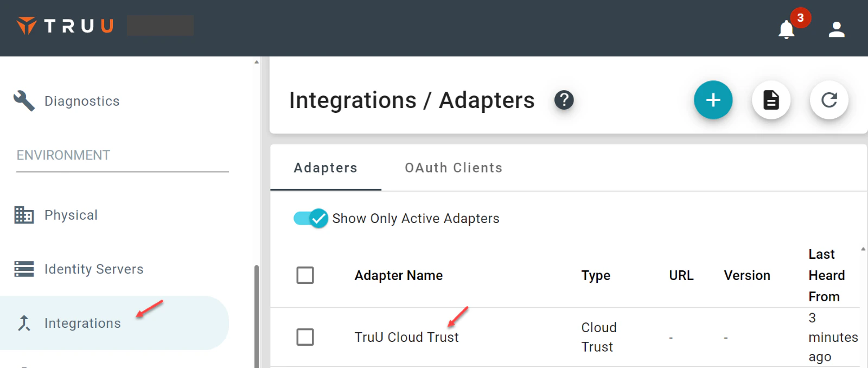
Task: Open the document log button
Action: [771, 100]
